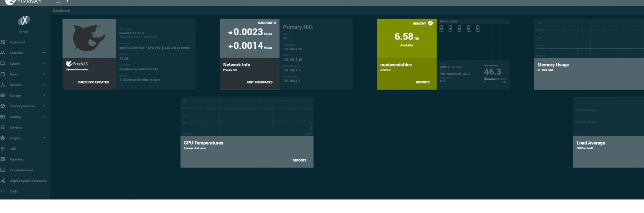Select the ada4 disk icon

[469, 28]
